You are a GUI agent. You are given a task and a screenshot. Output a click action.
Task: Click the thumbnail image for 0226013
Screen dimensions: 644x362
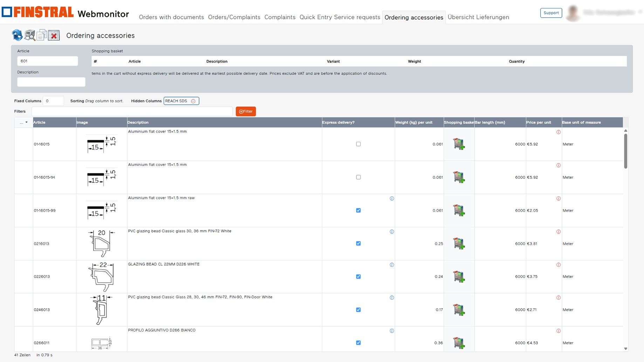pyautogui.click(x=102, y=277)
